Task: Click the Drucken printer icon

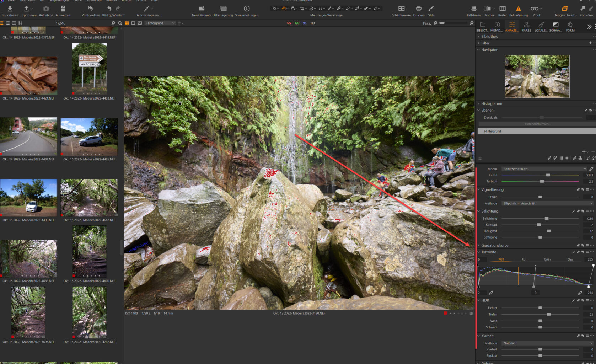Action: pyautogui.click(x=419, y=9)
